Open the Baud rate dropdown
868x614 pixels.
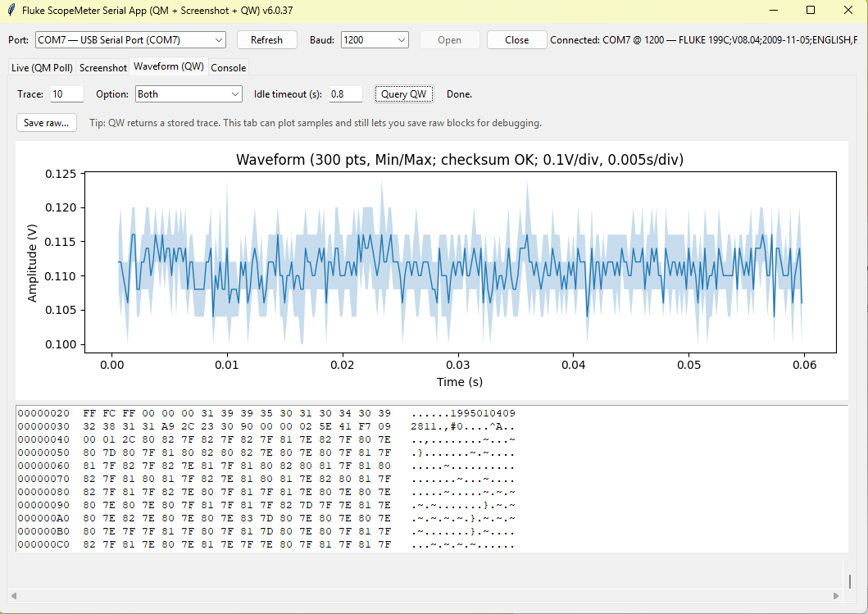click(401, 40)
